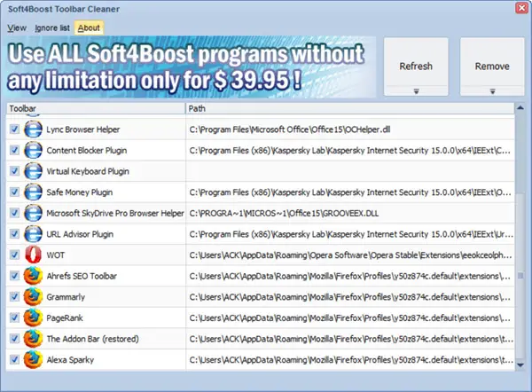Select the Lync Browser Helper name text

point(83,129)
